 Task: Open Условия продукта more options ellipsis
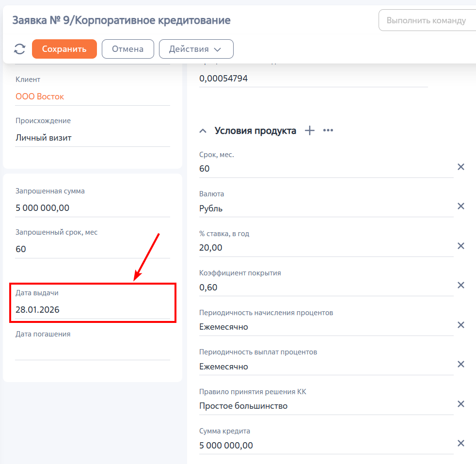click(328, 130)
